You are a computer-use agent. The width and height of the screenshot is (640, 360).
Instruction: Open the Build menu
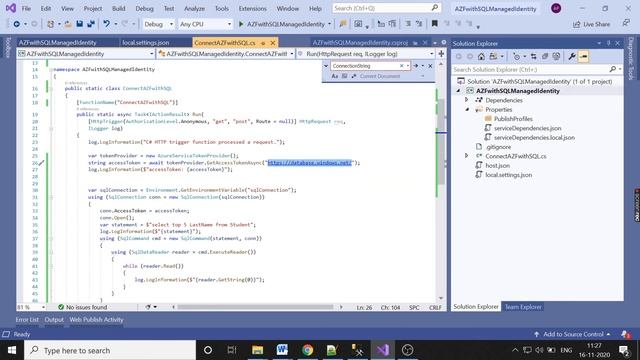[119, 9]
